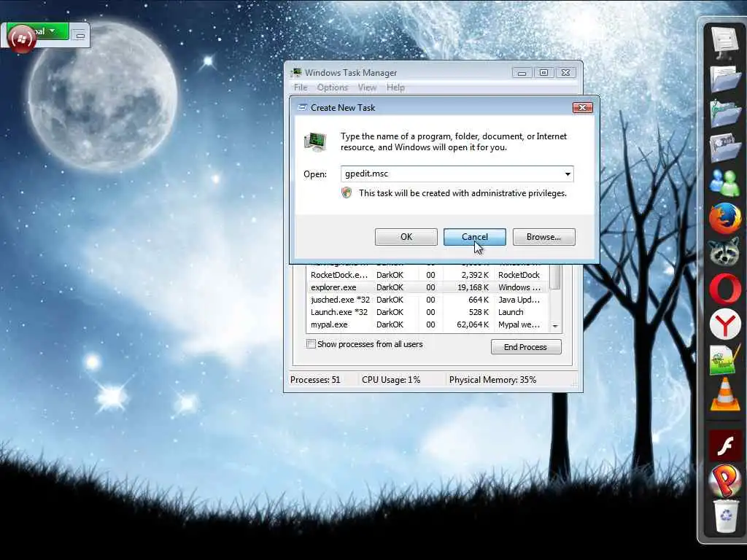
Task: Click the 62,064 K memory value
Action: pyautogui.click(x=473, y=324)
